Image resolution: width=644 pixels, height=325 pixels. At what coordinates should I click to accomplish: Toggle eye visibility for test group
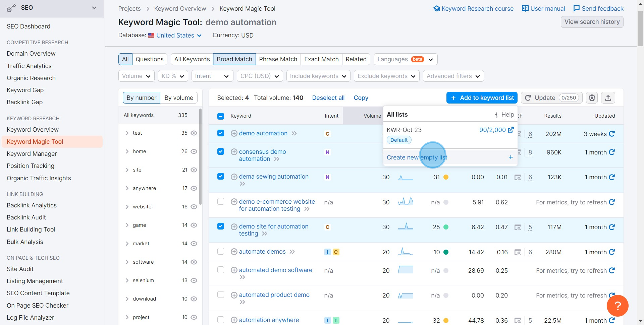click(x=194, y=133)
